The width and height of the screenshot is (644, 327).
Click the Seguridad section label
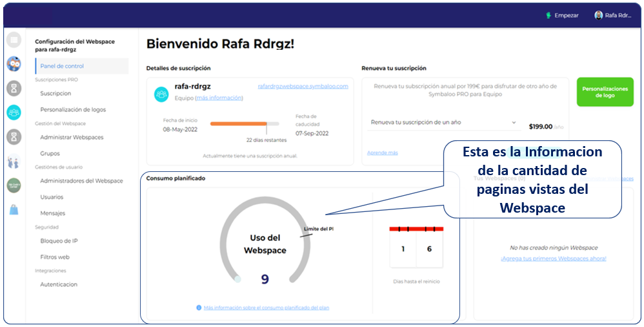click(47, 227)
